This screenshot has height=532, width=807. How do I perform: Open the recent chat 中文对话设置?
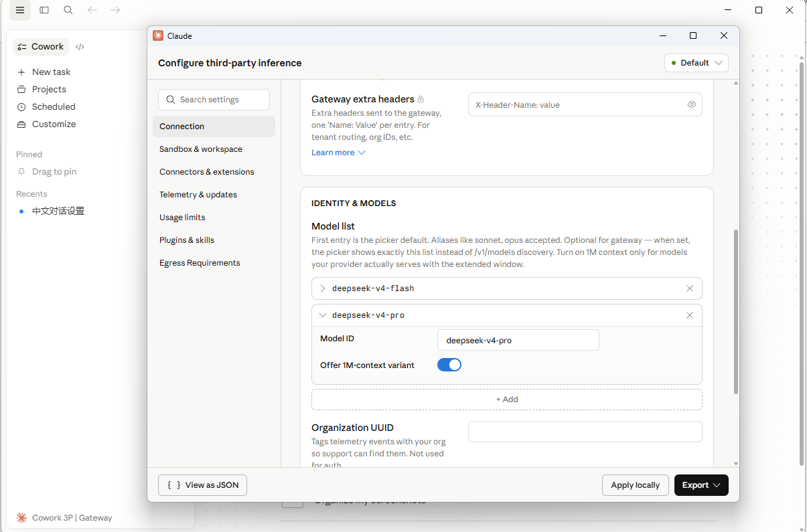[x=58, y=211]
